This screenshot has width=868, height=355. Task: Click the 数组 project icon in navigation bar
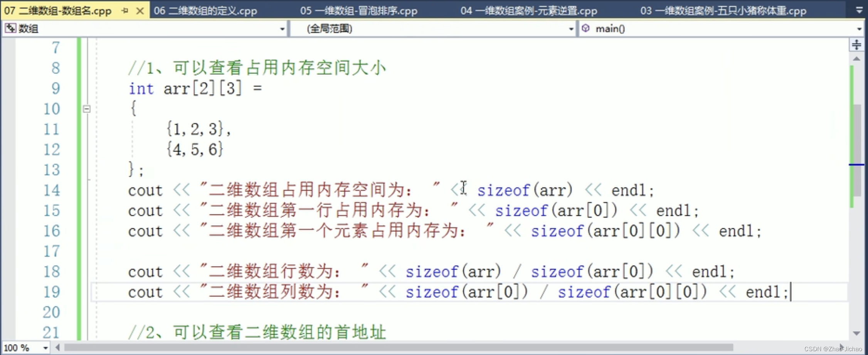point(10,28)
